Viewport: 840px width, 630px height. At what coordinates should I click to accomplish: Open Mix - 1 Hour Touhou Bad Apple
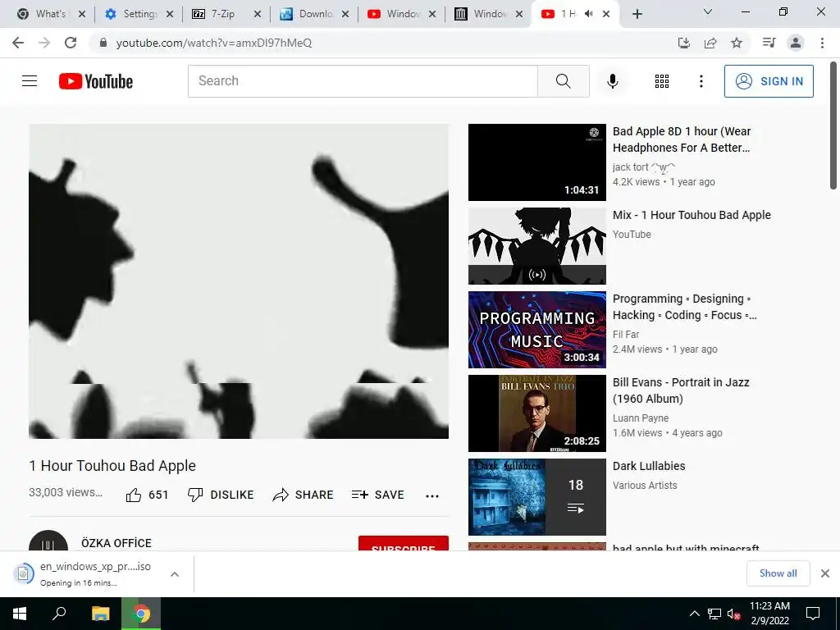[x=692, y=215]
